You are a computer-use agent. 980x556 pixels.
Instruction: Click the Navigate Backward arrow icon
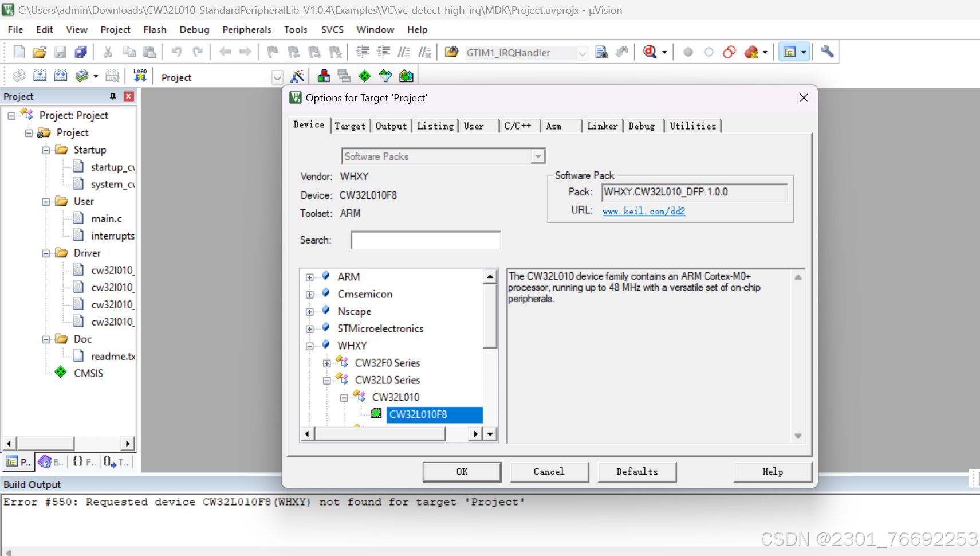pyautogui.click(x=225, y=52)
